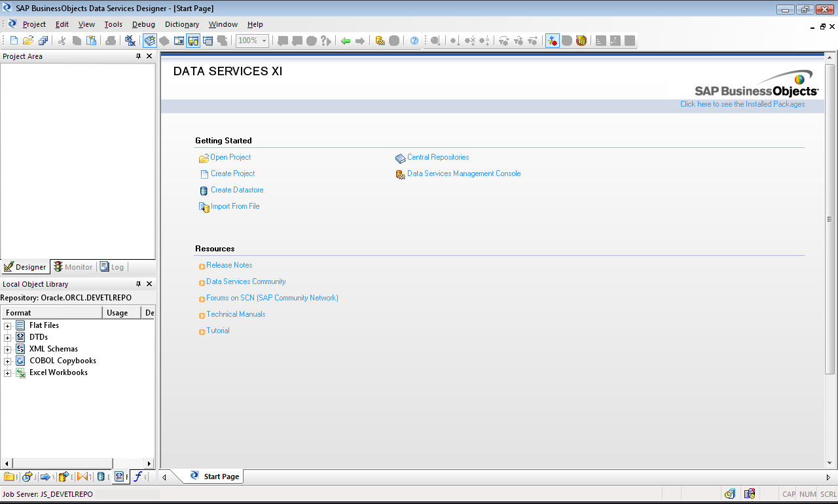Screen dimensions: 838x504
Task: Expand the DTDs tree node
Action: pos(8,337)
